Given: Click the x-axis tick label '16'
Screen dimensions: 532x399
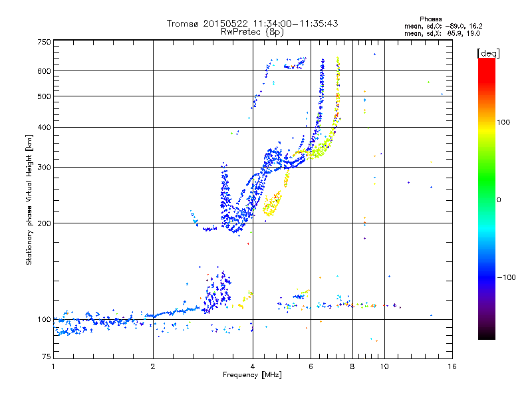Looking at the screenshot, I should pyautogui.click(x=452, y=366).
